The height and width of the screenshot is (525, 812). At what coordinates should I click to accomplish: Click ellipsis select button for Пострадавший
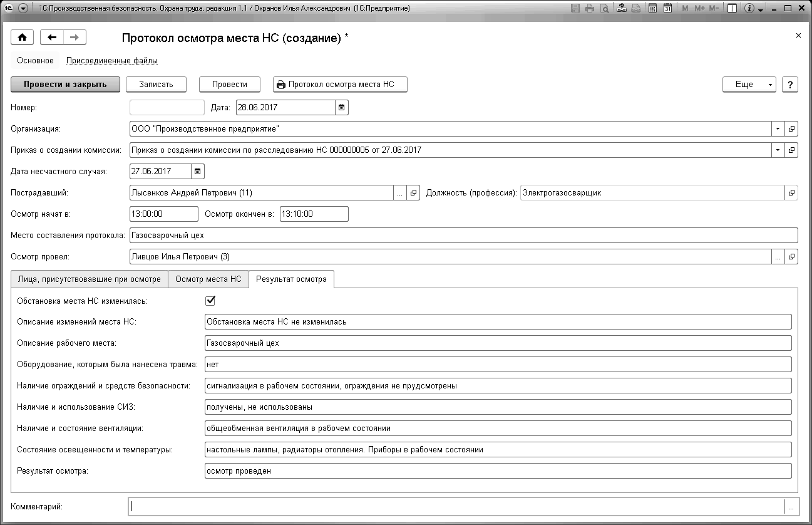pos(400,193)
